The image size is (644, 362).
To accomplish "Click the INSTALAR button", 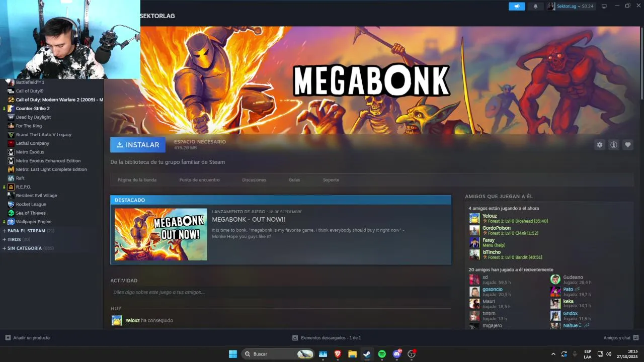I will point(138,145).
